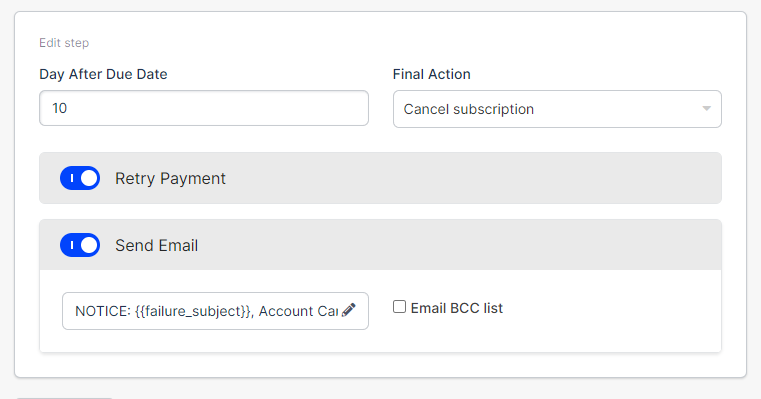
Task: Click the NOTICE email subject template field
Action: pyautogui.click(x=215, y=311)
